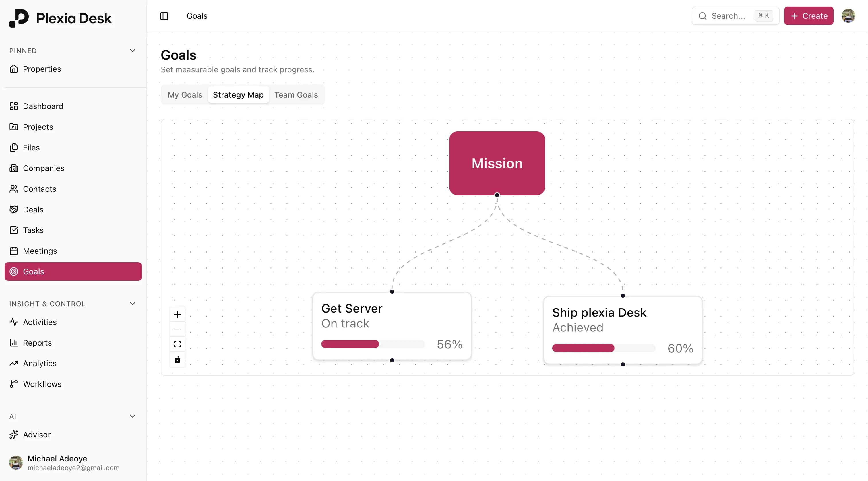
Task: Collapse the Insight & Control section
Action: pos(133,304)
